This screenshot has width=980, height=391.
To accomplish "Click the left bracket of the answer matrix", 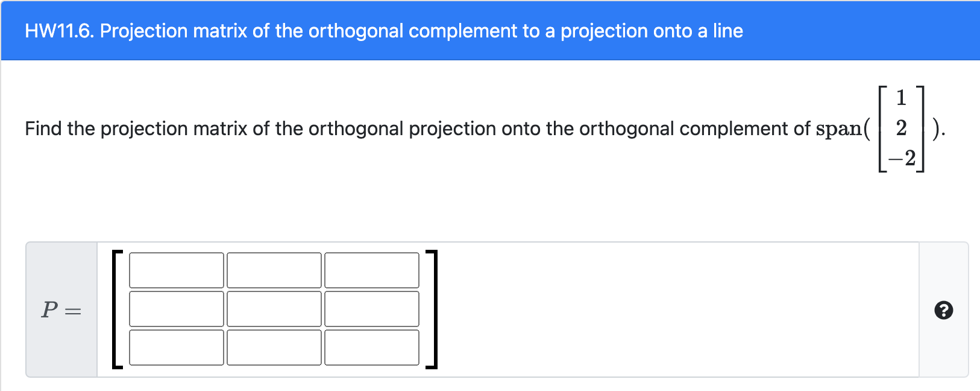I will (118, 309).
